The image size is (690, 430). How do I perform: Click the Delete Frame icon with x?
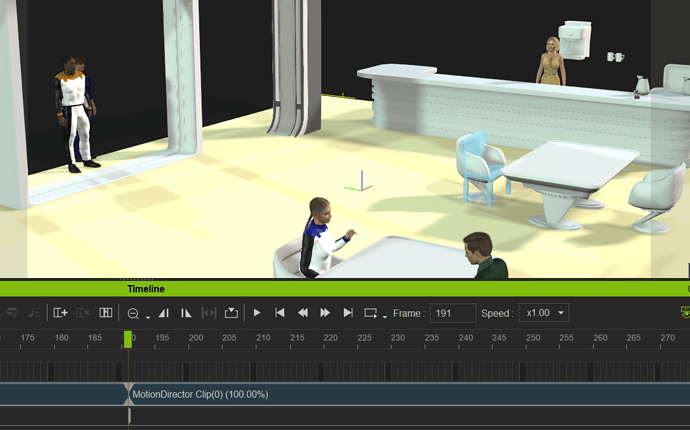pos(83,313)
